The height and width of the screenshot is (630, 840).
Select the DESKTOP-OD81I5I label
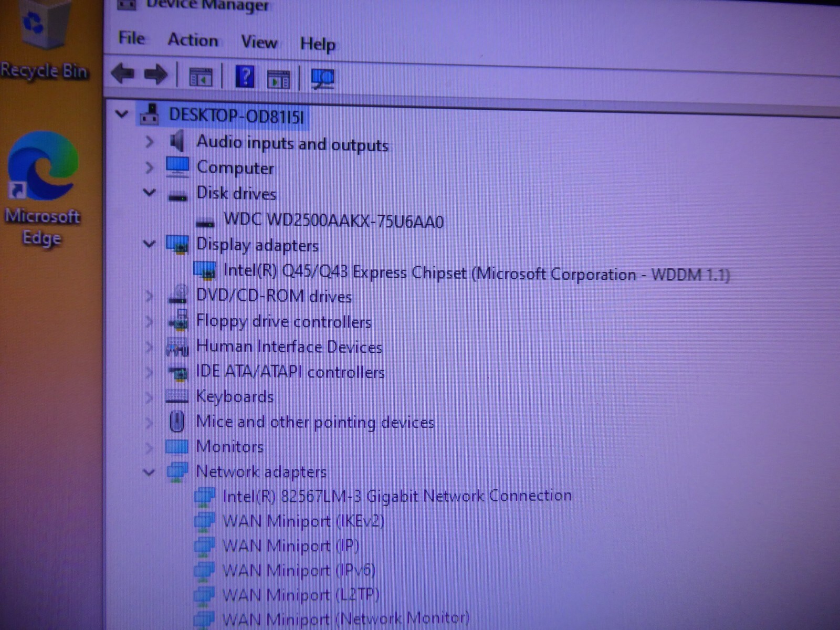[236, 115]
